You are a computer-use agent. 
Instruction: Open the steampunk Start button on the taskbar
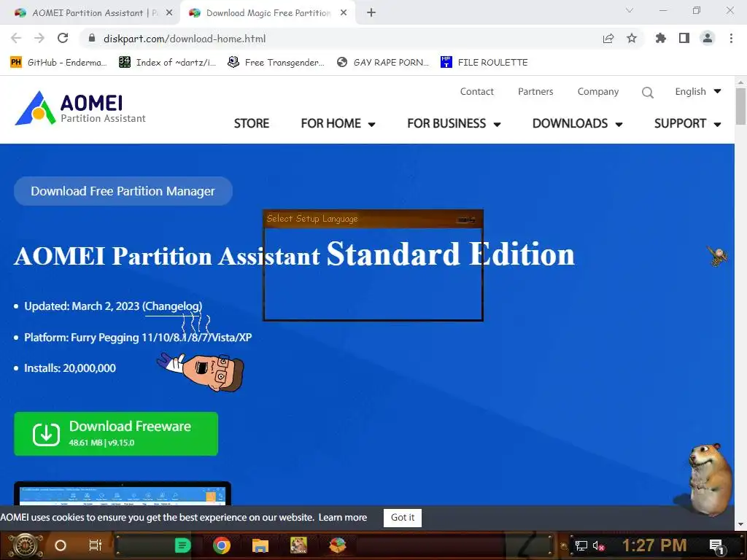(25, 545)
